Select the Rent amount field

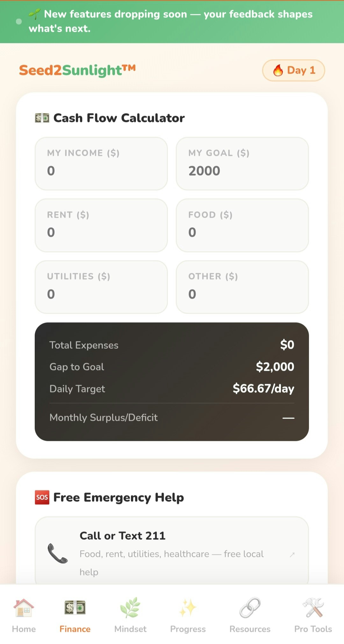[x=101, y=232]
